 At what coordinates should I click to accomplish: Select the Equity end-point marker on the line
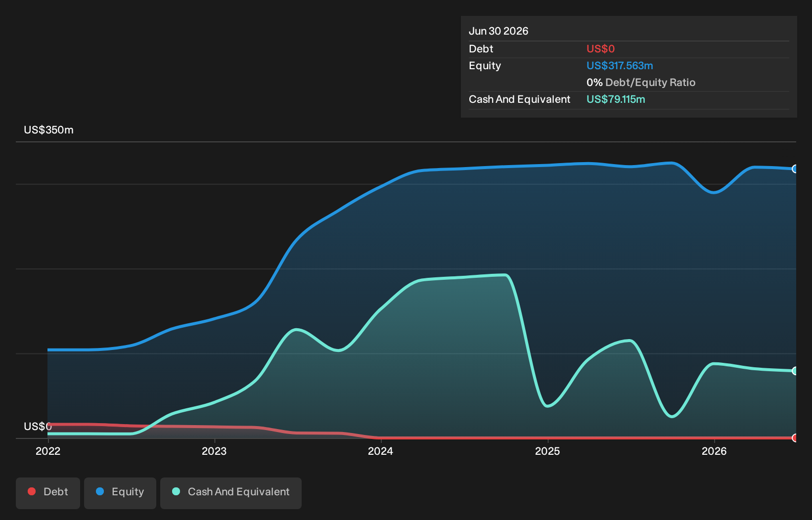(x=795, y=169)
